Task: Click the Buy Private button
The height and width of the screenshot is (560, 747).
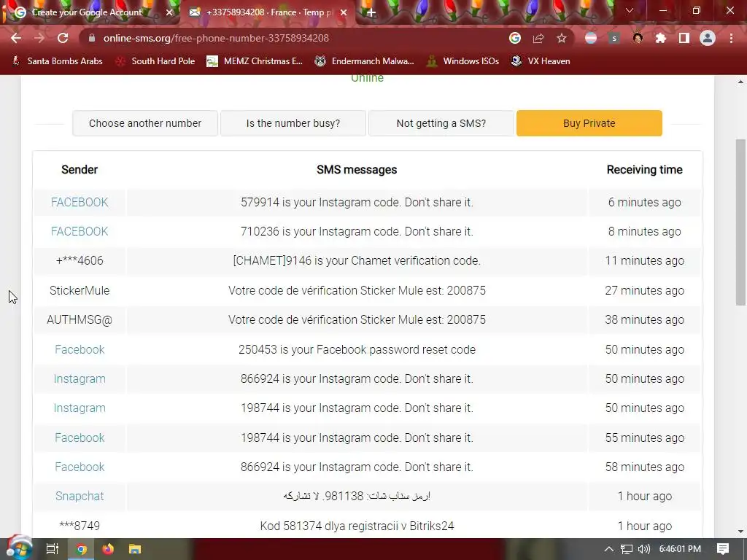Action: (x=589, y=123)
